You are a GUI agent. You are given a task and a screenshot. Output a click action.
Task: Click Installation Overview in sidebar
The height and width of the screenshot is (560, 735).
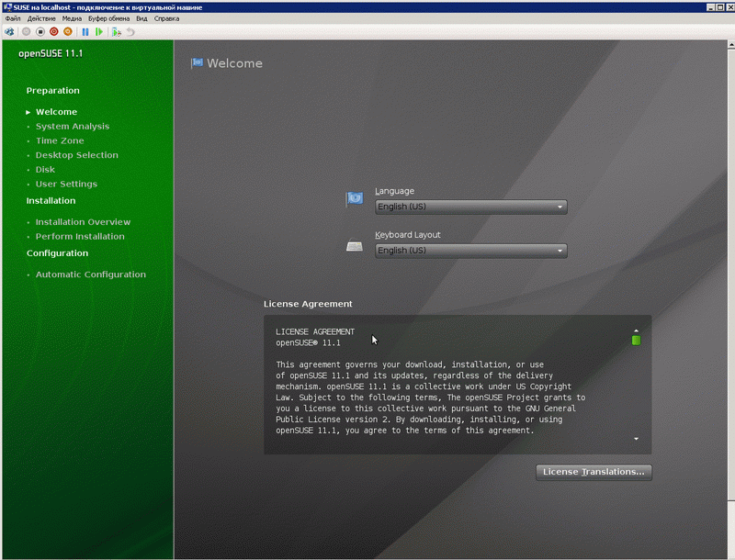(83, 222)
